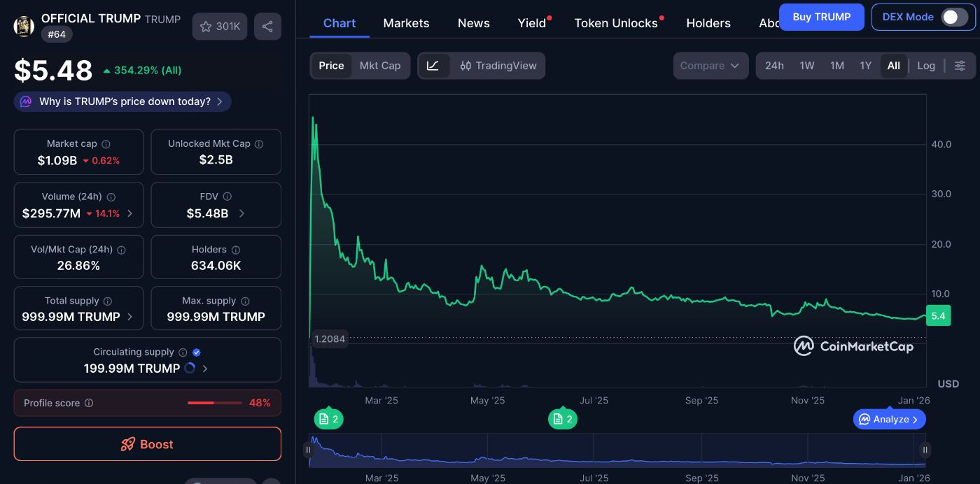Select the line chart view icon
Image resolution: width=980 pixels, height=484 pixels.
(x=433, y=66)
